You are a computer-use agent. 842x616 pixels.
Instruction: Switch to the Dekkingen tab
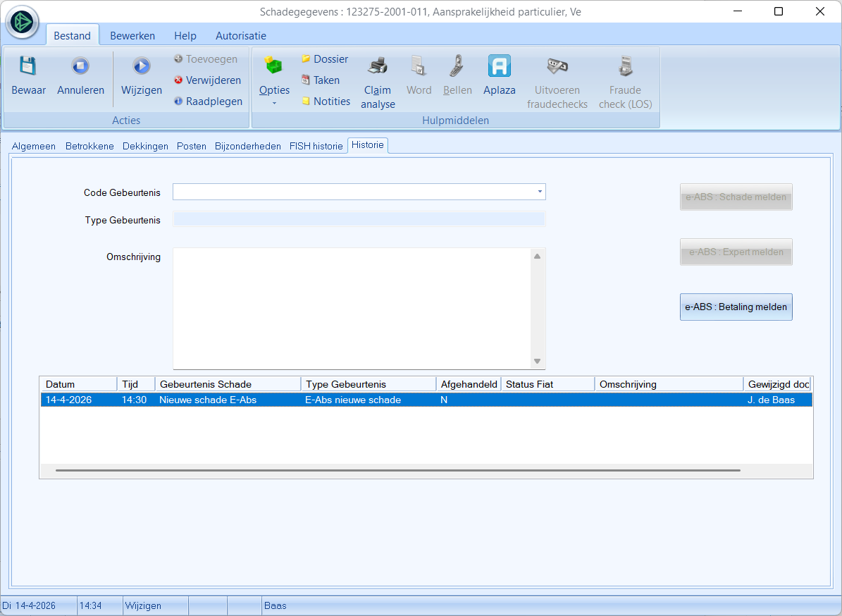click(145, 146)
